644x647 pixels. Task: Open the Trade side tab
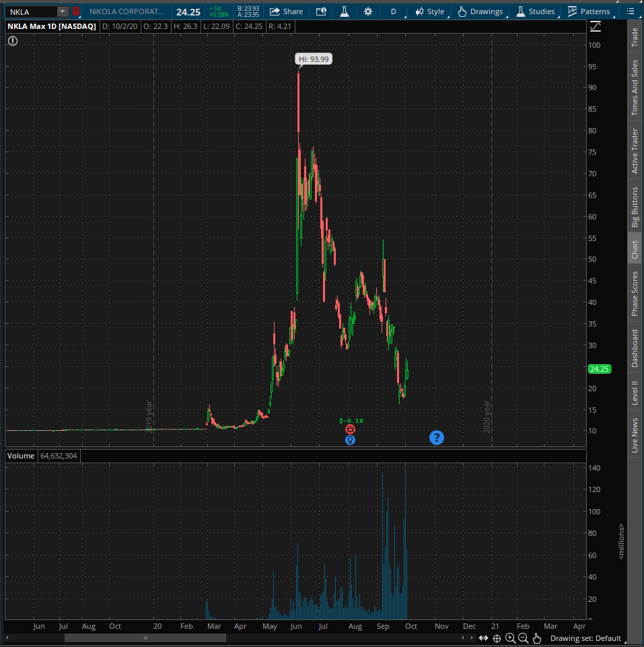[635, 37]
